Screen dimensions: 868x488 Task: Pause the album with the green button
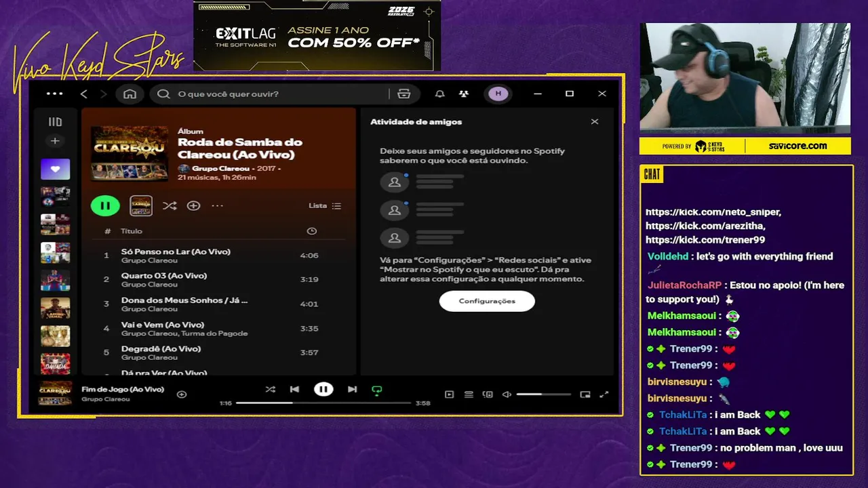[105, 205]
